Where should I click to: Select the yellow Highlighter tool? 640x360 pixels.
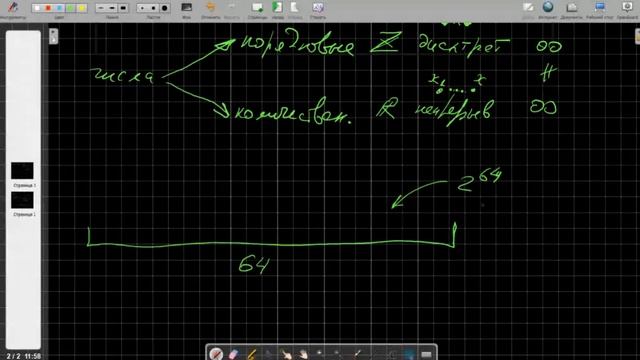pyautogui.click(x=251, y=354)
